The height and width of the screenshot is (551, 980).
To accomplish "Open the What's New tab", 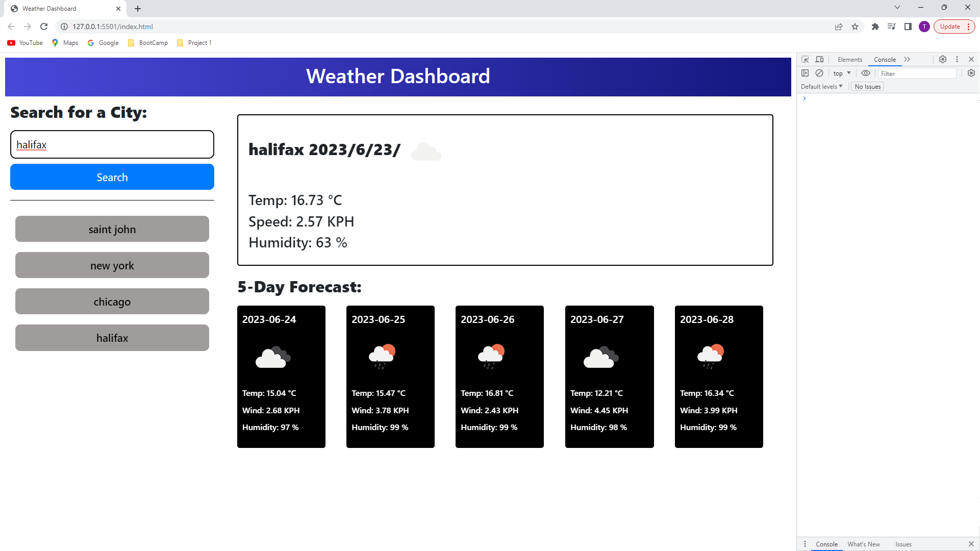I will (864, 544).
